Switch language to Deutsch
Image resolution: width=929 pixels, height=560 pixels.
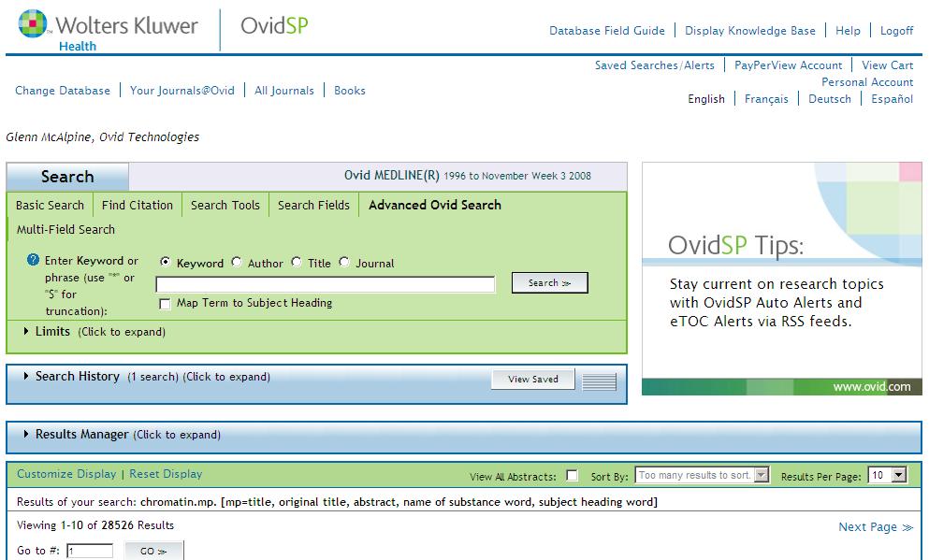pyautogui.click(x=830, y=99)
